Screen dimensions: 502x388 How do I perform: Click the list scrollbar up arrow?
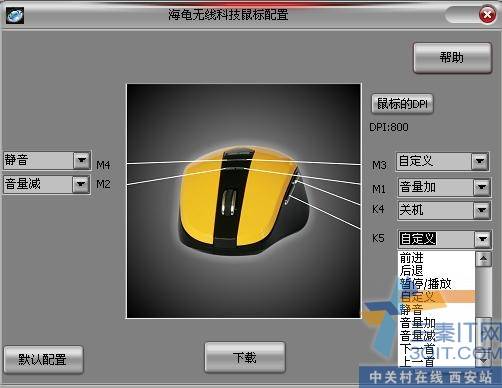(483, 259)
